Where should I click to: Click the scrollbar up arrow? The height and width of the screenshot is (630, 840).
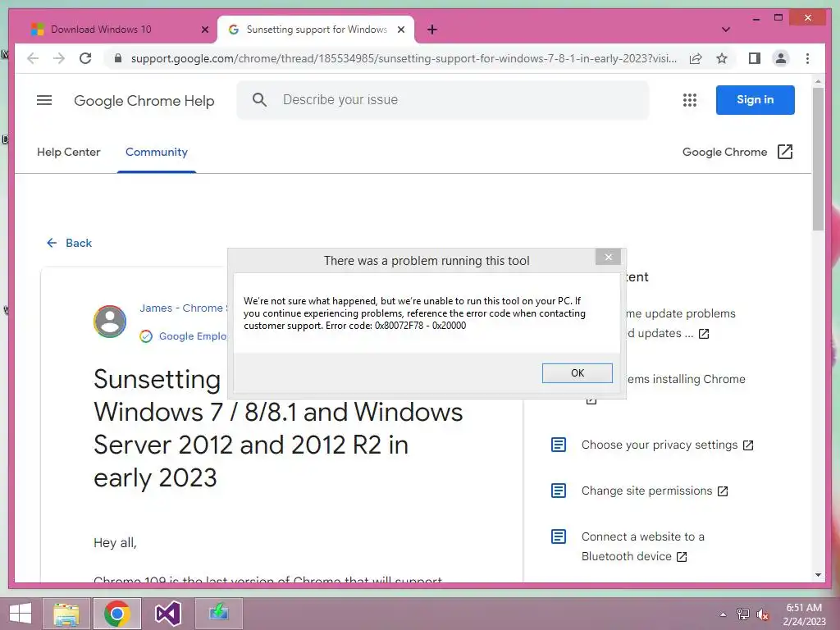coord(818,81)
